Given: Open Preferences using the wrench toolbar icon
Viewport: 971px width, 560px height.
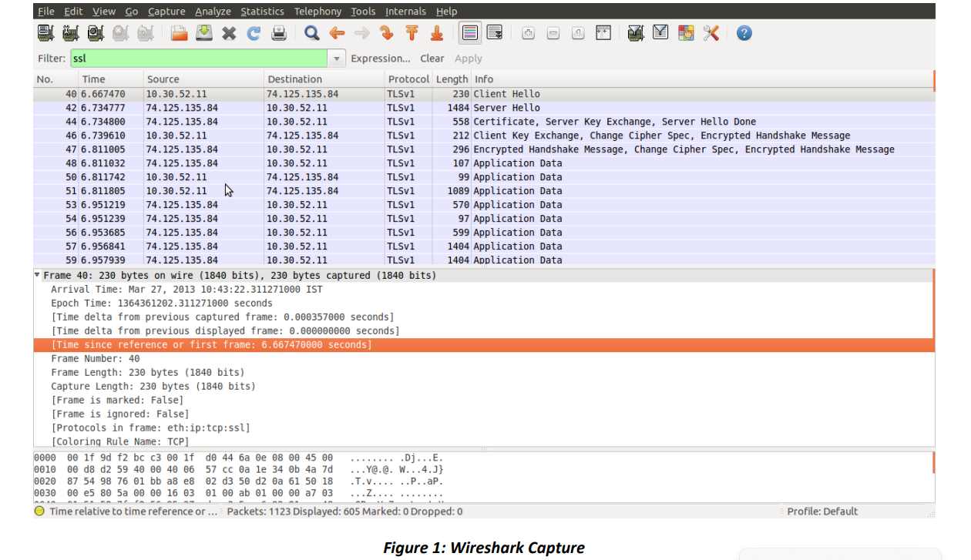Looking at the screenshot, I should pos(711,32).
